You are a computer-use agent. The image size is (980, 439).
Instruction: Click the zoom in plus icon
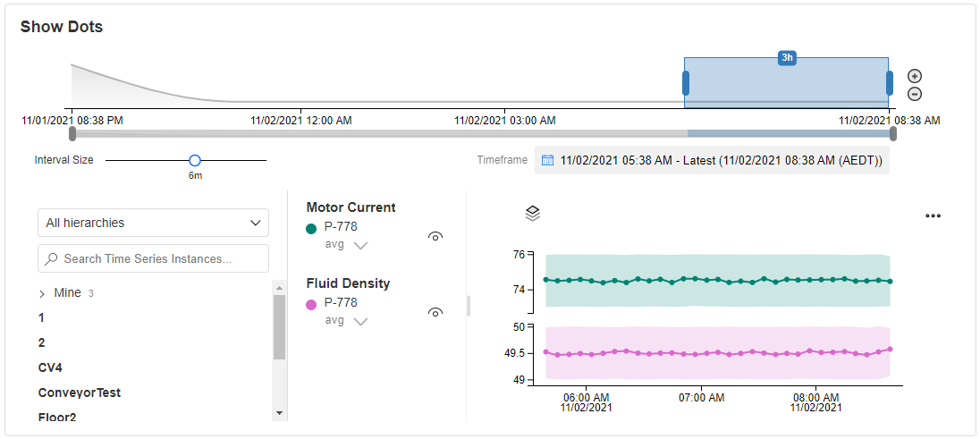click(915, 76)
